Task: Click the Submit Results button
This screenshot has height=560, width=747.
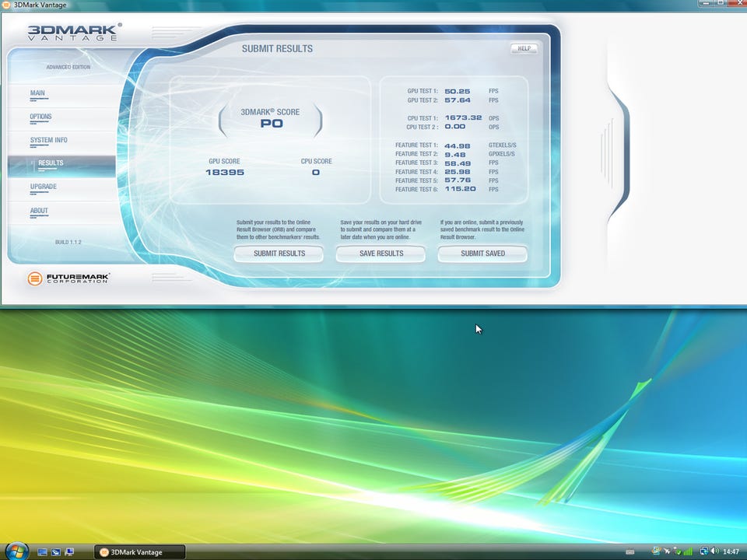Action: click(279, 254)
